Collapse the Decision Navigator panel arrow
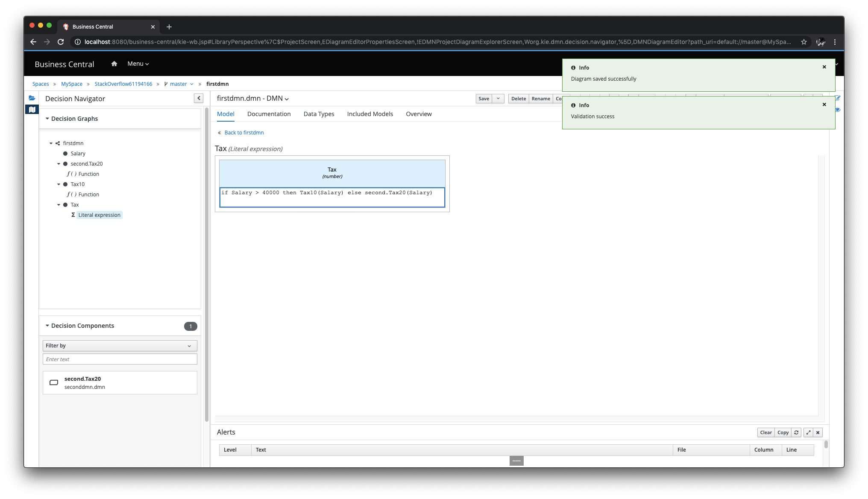Screen dimensions: 868x499 pos(199,99)
